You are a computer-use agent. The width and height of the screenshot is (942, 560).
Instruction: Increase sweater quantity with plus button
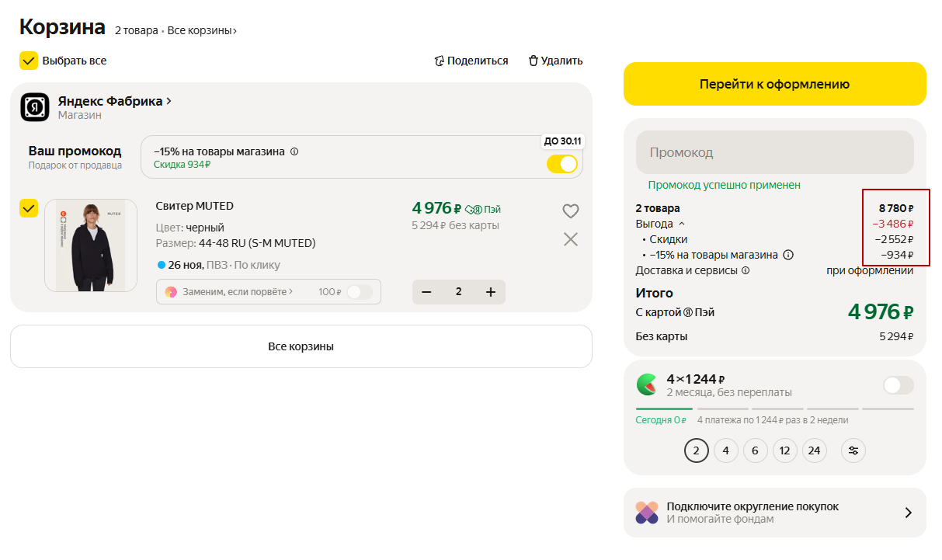pos(490,292)
